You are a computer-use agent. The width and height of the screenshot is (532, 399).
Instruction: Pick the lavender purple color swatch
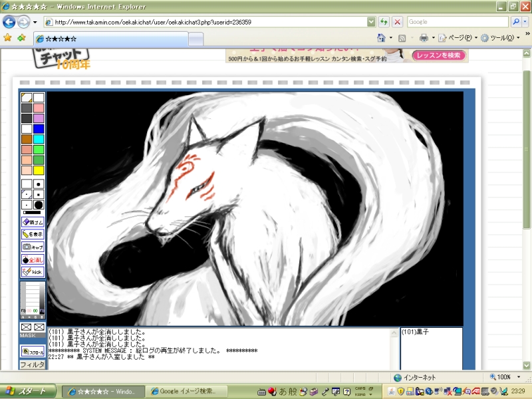click(39, 118)
